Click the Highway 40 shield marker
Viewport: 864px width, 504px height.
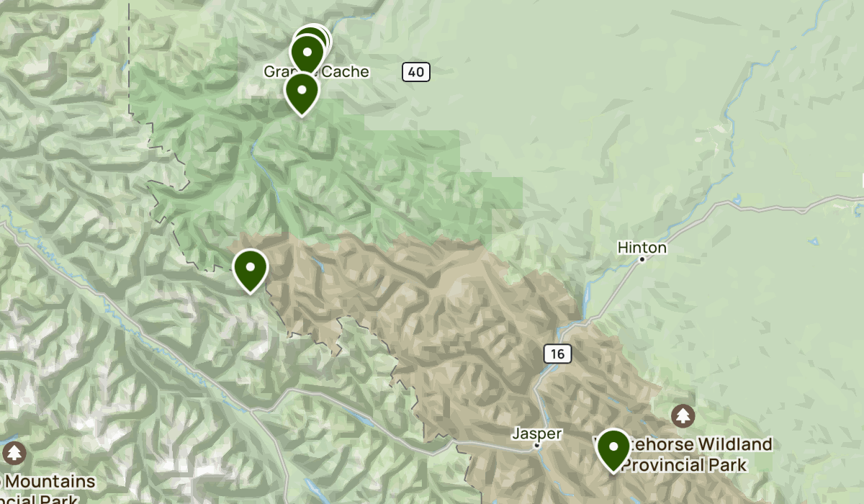click(x=417, y=72)
